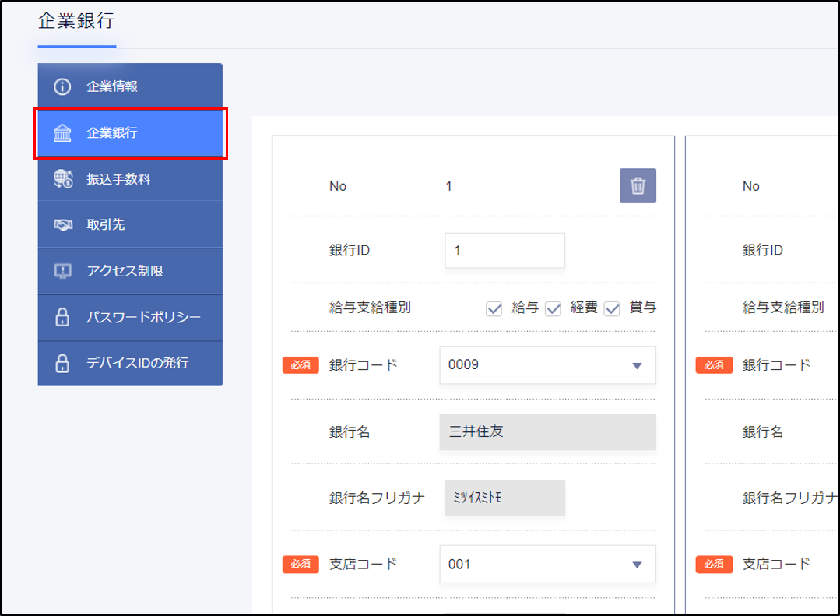Click the 銀行名フリガナ field showing ﾐﾂｲｽﾐﾄﾓ
Screen dimensions: 840x616
tap(504, 498)
